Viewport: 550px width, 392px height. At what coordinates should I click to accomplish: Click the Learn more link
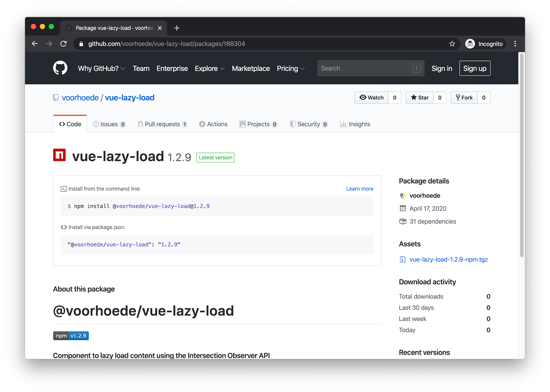point(360,189)
